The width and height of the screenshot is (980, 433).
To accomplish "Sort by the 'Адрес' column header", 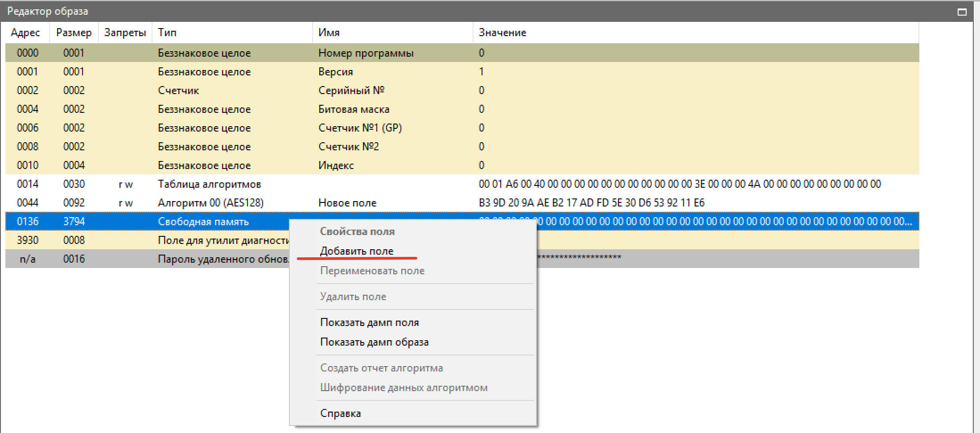I will 25,33.
